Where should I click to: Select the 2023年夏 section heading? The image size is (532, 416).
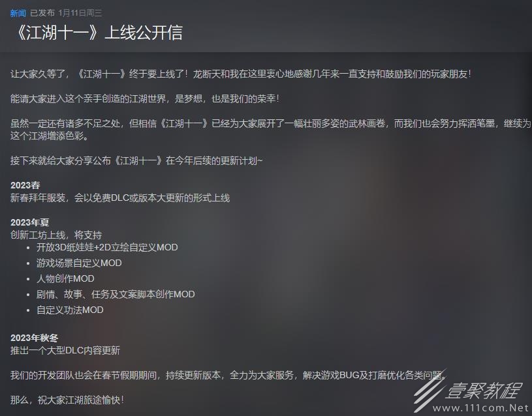pyautogui.click(x=29, y=222)
